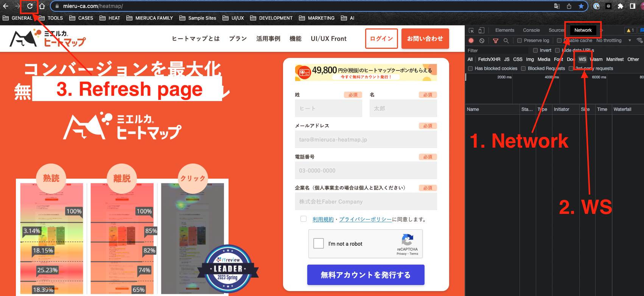Viewport: 644px width, 296px height.
Task: Check the I'm not a robot reCAPTCHA box
Action: click(x=319, y=243)
